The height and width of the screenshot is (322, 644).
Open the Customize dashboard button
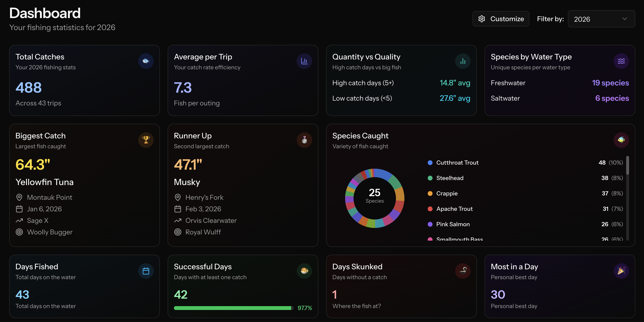(x=500, y=19)
